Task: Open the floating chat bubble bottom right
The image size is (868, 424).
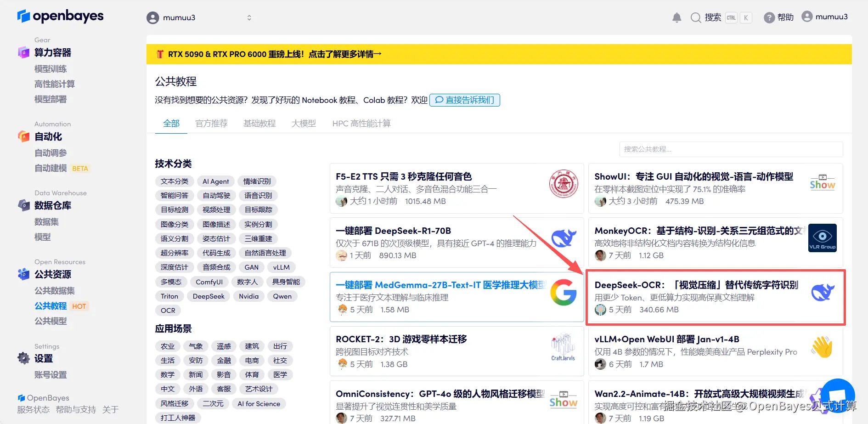Action: (x=838, y=395)
